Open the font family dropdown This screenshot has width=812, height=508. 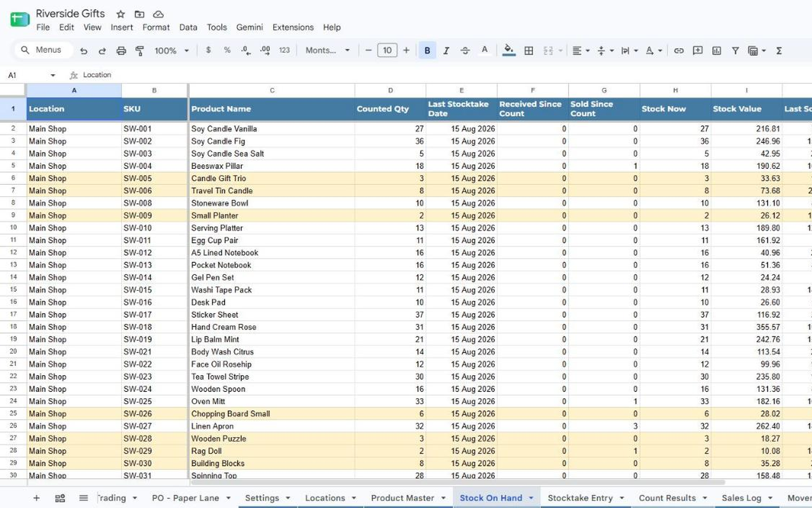[x=327, y=51]
